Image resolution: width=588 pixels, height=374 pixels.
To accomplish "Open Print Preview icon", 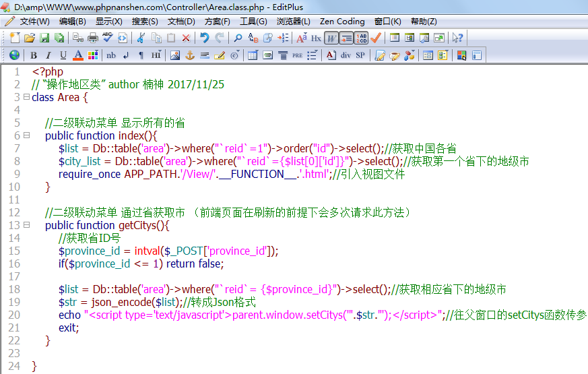I will point(78,38).
